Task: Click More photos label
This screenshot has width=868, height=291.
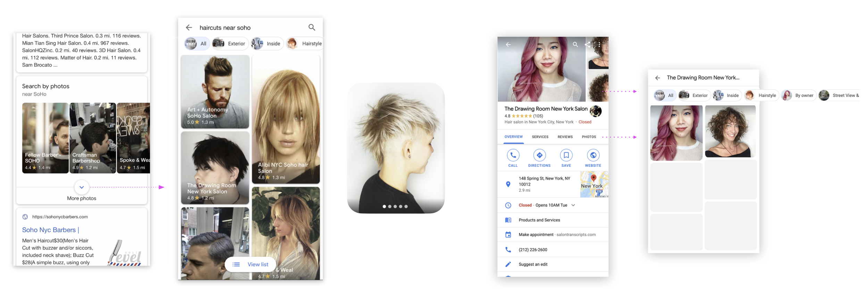Action: pos(82,198)
